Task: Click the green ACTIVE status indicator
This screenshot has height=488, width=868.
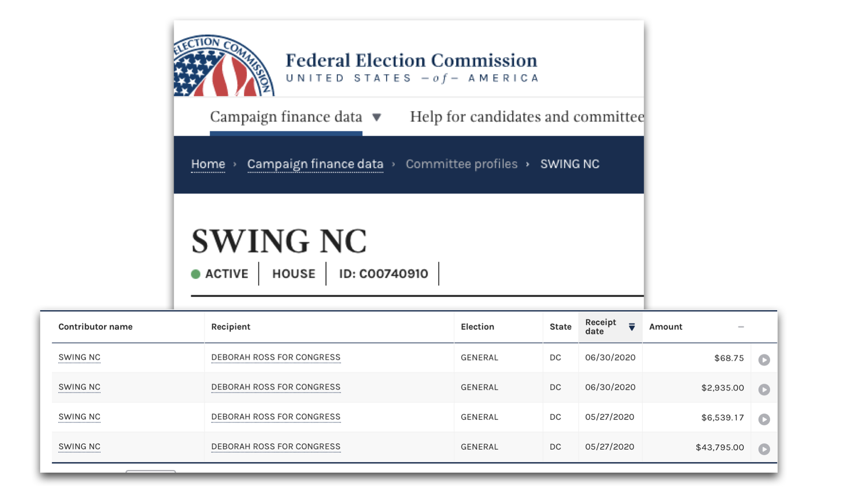Action: [x=196, y=274]
